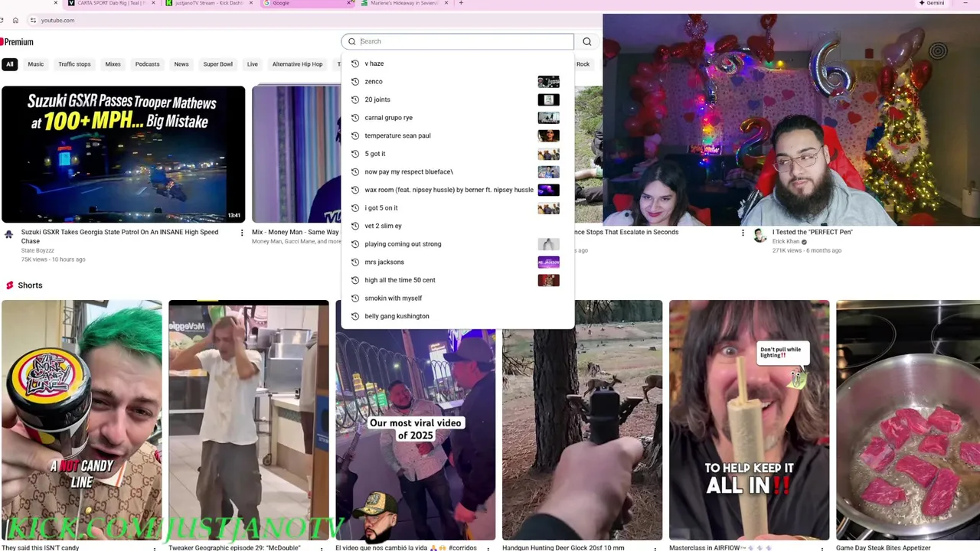Screen dimensions: 980x551
Task: Open options menu for Suzuki GSXR video
Action: pyautogui.click(x=242, y=233)
